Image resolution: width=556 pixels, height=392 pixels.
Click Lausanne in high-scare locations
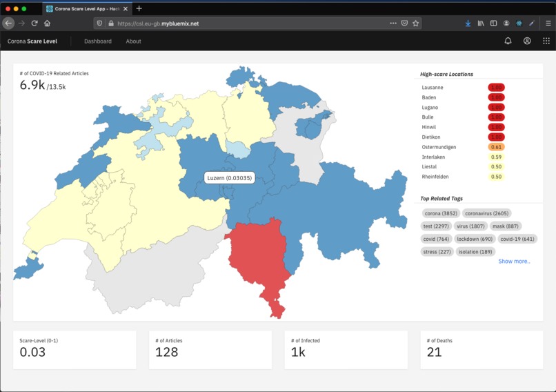coord(433,88)
